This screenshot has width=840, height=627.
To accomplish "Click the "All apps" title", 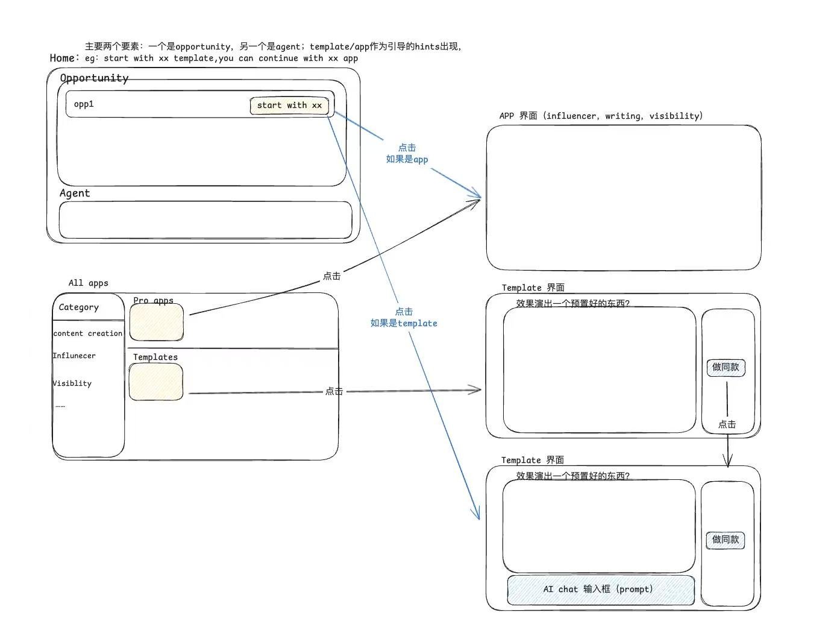I will tap(89, 283).
